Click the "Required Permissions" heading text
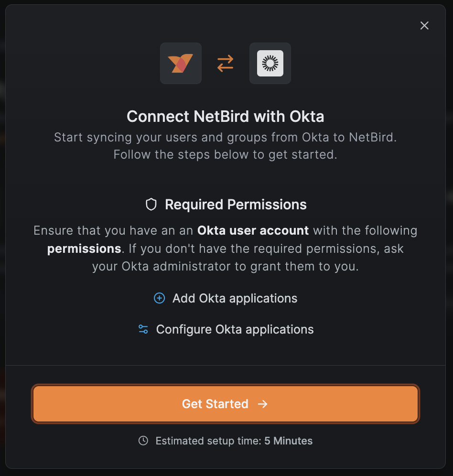Image resolution: width=453 pixels, height=476 pixels. [x=236, y=205]
